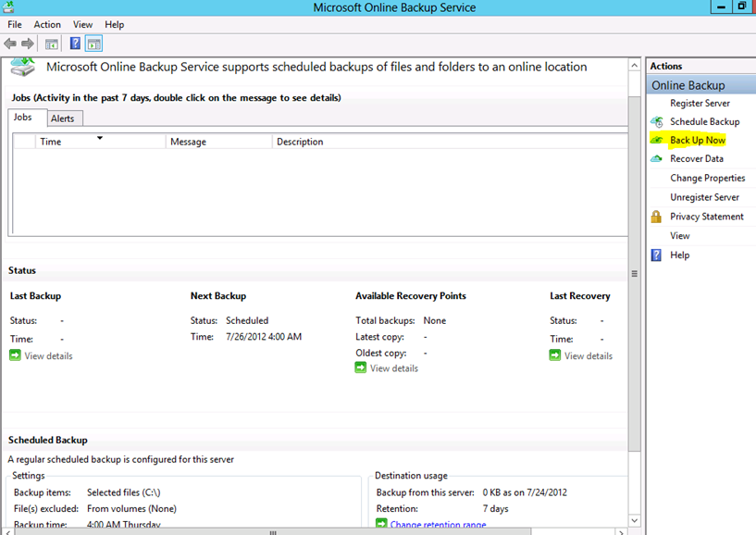Open Help in the Actions pane
Image resolution: width=756 pixels, height=535 pixels.
679,255
